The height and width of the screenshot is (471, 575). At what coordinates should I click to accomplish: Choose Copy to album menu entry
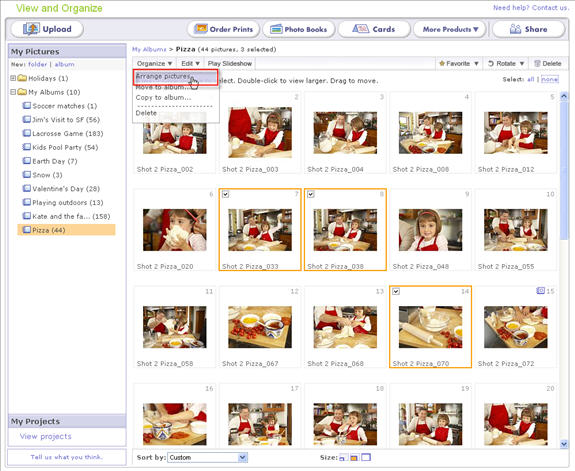click(163, 98)
